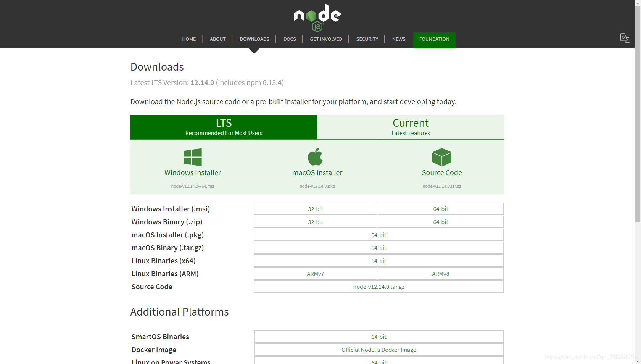Download 32-bit Windows Binary (.zip)
Viewport: 641px width, 364px height.
tap(316, 222)
